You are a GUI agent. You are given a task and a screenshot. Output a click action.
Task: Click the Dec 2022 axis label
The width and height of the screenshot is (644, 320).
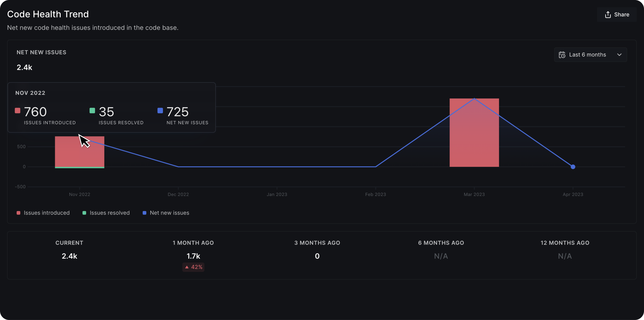pyautogui.click(x=178, y=194)
